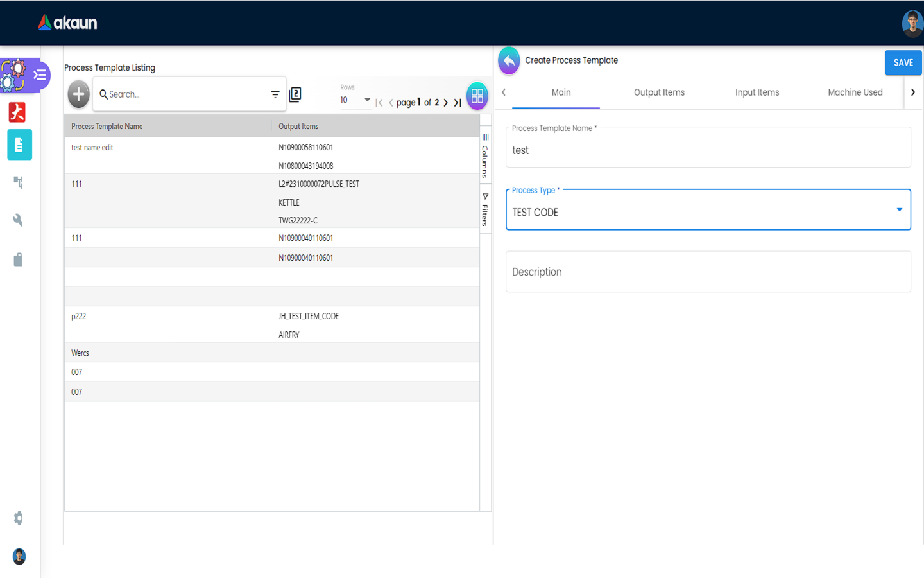The height and width of the screenshot is (578, 924).
Task: Click the numbered pages icon next to search
Action: point(295,94)
